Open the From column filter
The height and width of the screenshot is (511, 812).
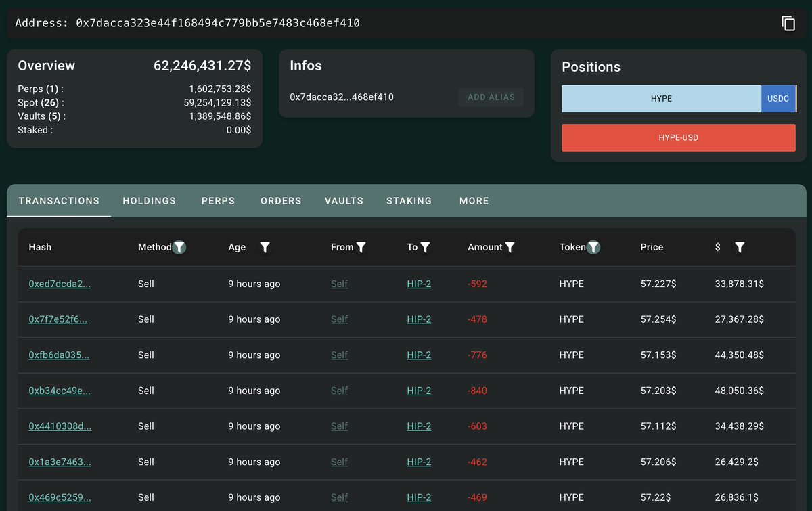[361, 248]
